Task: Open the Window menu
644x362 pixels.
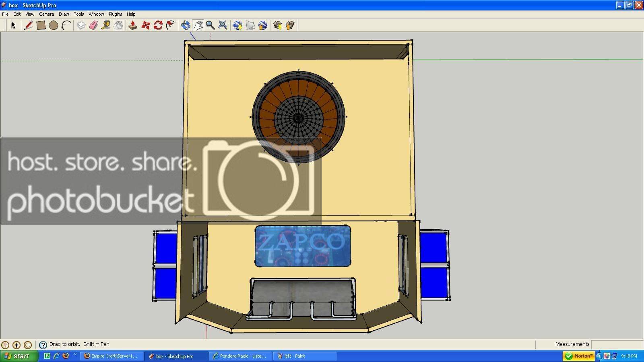Action: [x=96, y=14]
